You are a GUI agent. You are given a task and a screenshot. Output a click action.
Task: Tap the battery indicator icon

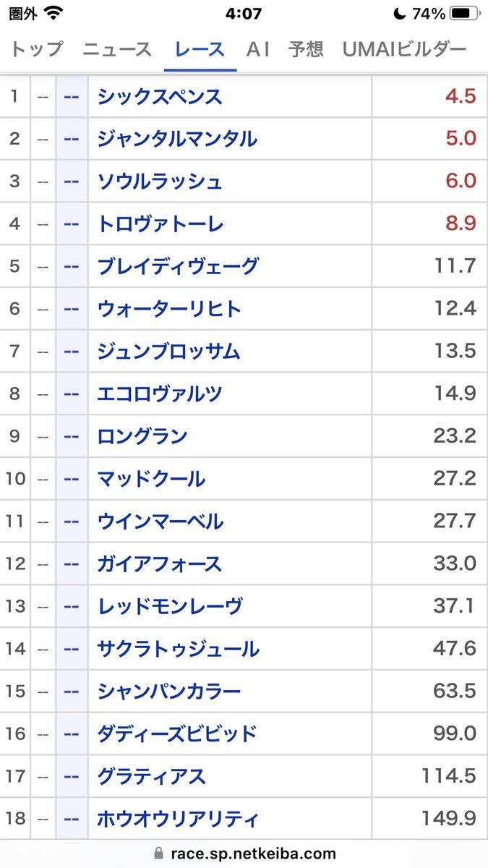point(463,13)
